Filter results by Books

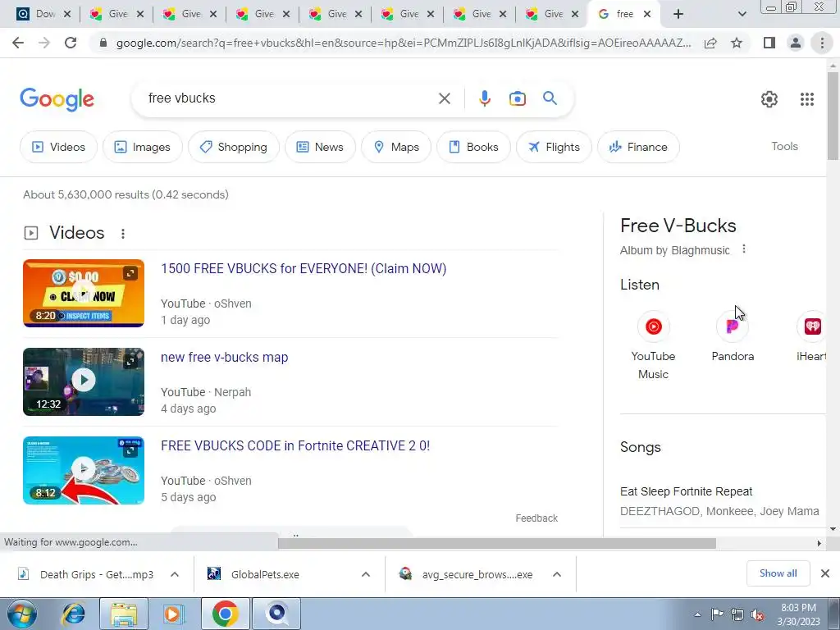point(473,147)
